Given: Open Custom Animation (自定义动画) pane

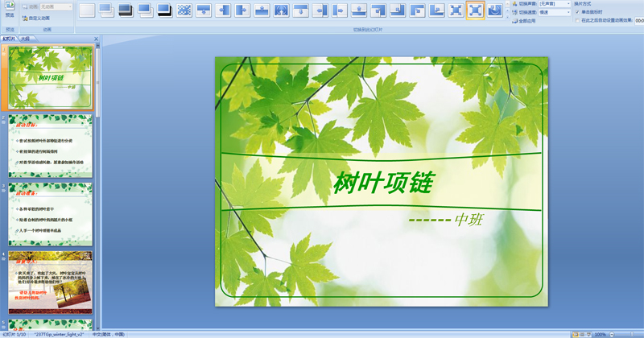Looking at the screenshot, I should tap(35, 19).
